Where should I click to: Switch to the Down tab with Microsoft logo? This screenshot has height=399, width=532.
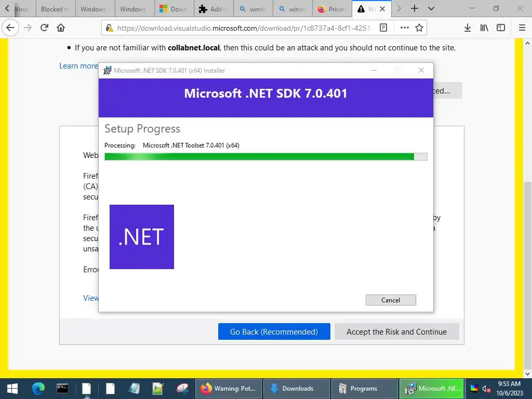point(174,9)
